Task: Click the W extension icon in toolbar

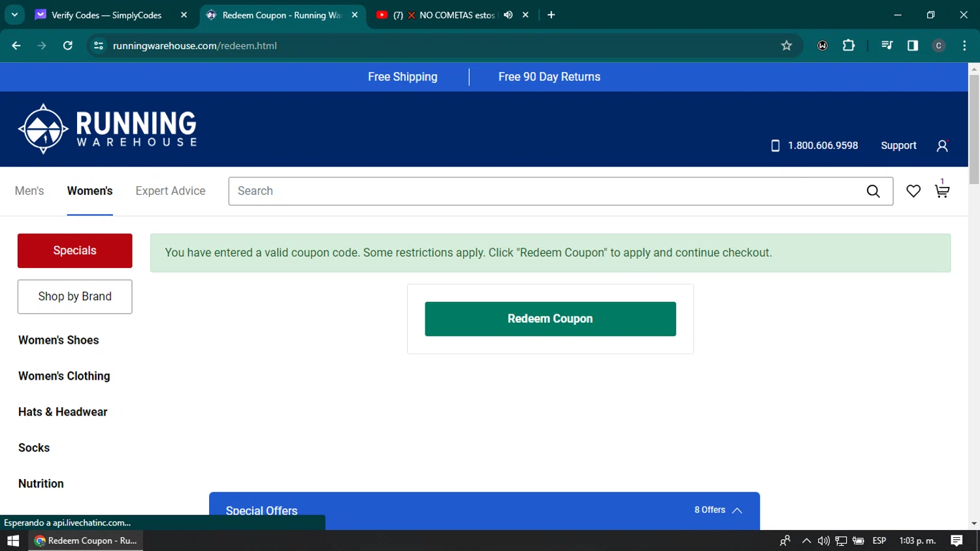Action: click(823, 46)
